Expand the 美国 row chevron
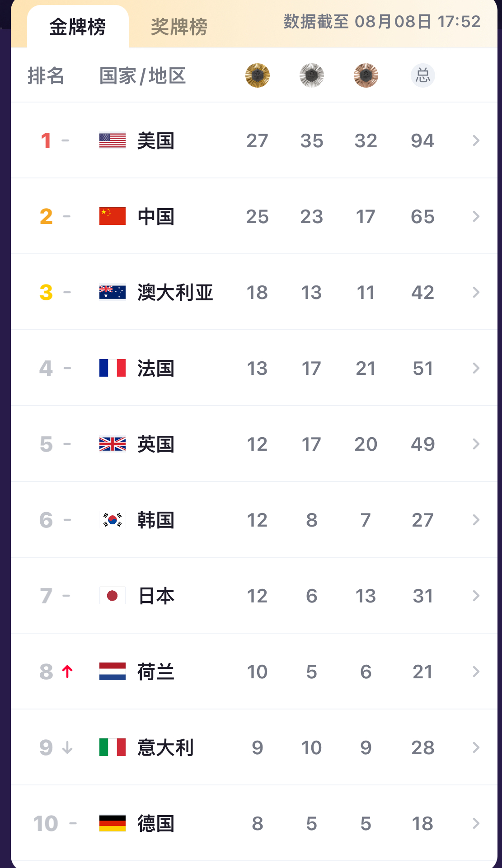The height and width of the screenshot is (868, 502). point(476,140)
